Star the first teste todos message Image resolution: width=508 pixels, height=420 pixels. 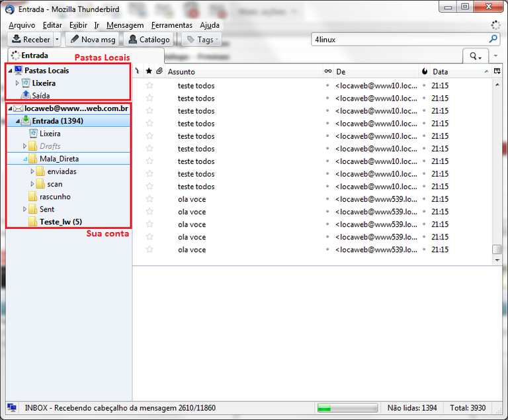click(149, 85)
